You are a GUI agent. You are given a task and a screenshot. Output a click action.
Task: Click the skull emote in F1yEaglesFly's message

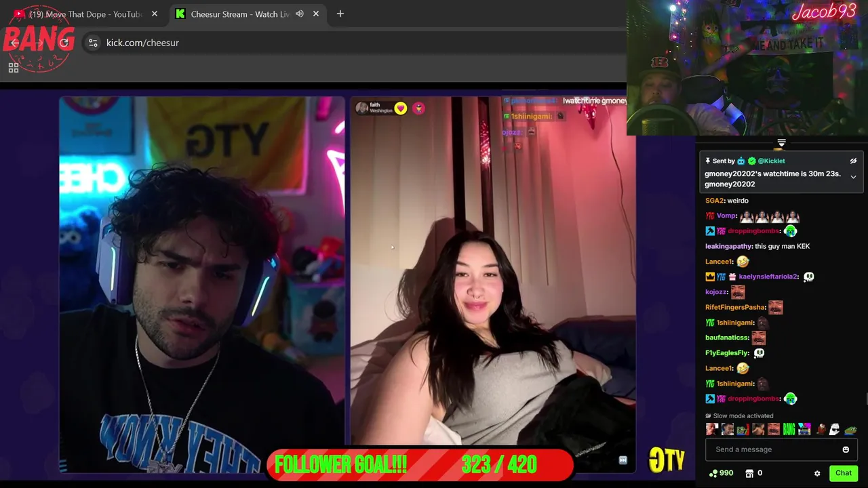pyautogui.click(x=759, y=353)
